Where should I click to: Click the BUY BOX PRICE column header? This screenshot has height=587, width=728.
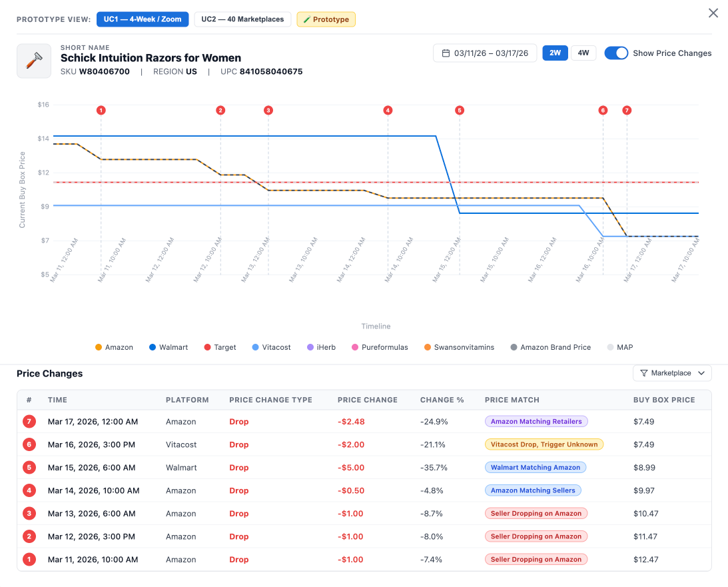tap(664, 400)
